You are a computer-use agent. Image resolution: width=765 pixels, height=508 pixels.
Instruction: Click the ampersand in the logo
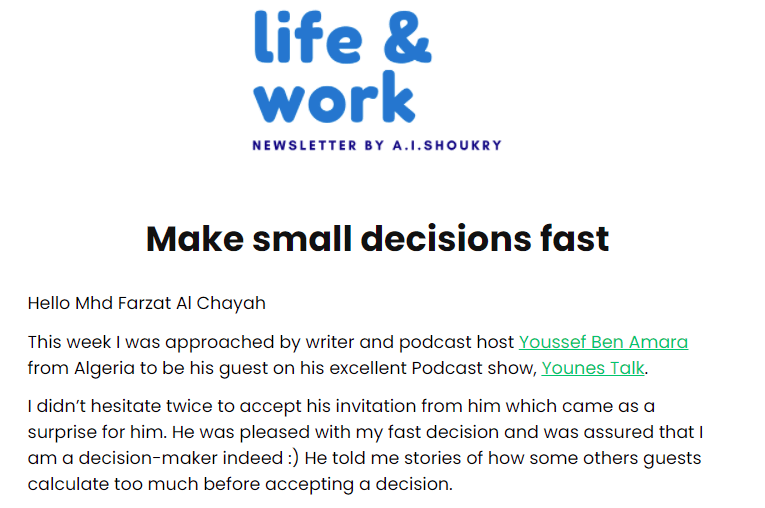pyautogui.click(x=405, y=38)
